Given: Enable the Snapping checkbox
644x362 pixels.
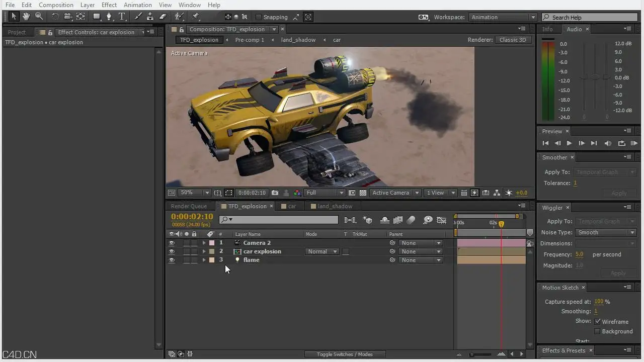Looking at the screenshot, I should 259,17.
